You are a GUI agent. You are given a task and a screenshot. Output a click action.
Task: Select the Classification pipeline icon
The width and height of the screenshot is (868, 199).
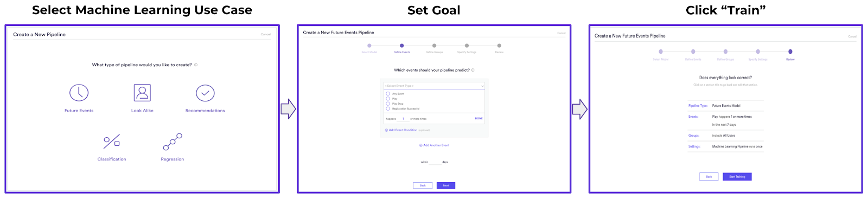click(112, 142)
